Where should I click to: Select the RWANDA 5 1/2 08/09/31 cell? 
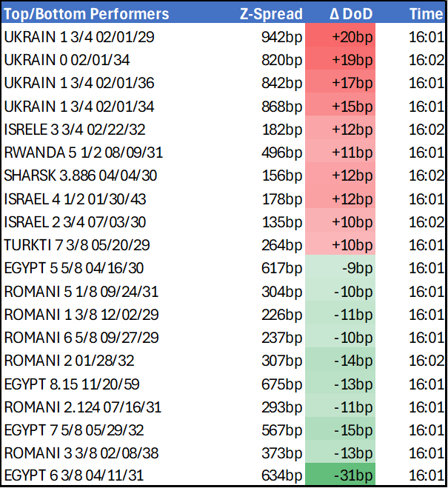coord(83,153)
